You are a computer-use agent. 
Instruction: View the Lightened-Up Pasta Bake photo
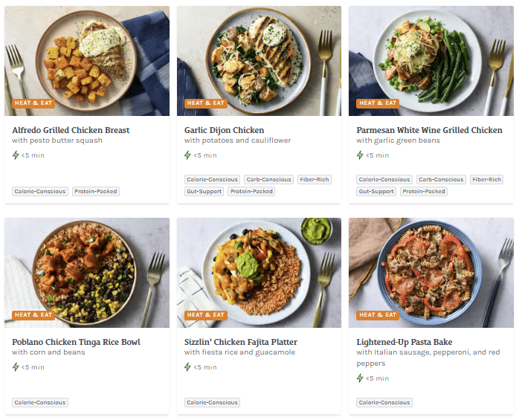point(431,272)
